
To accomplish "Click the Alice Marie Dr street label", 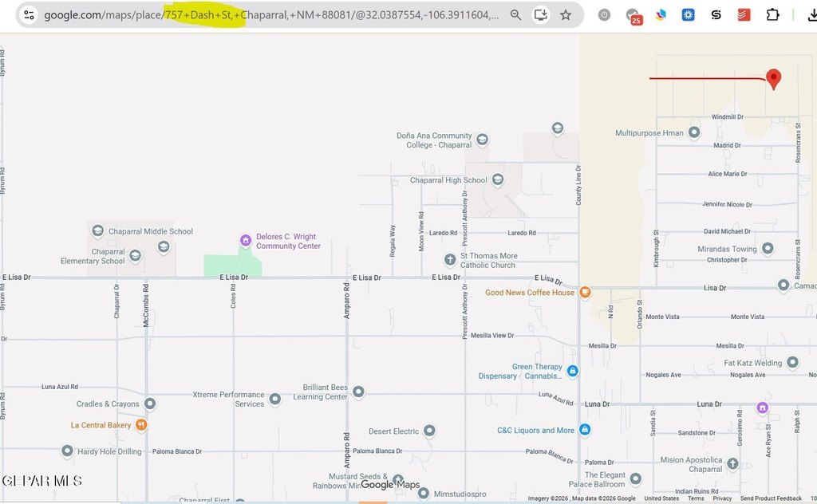I will (728, 174).
